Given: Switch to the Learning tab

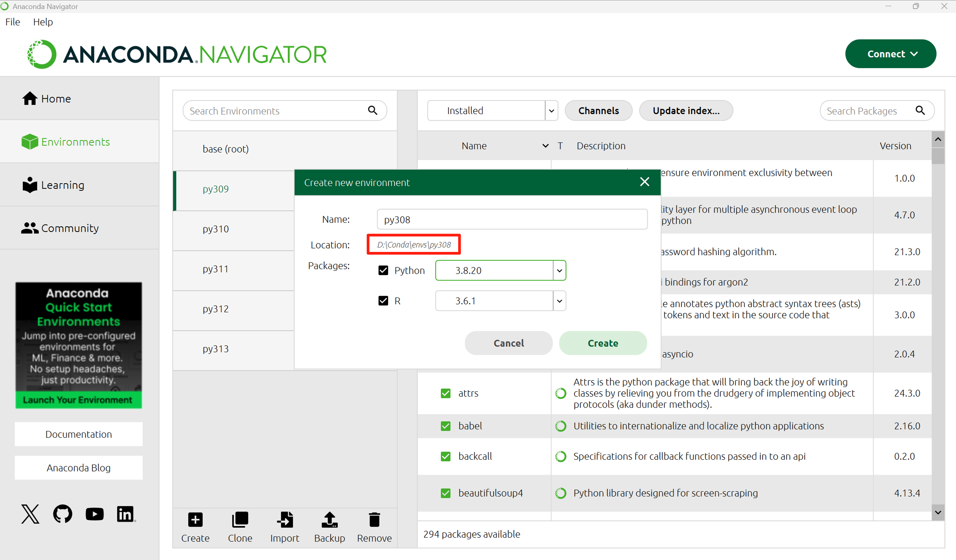Looking at the screenshot, I should (79, 185).
